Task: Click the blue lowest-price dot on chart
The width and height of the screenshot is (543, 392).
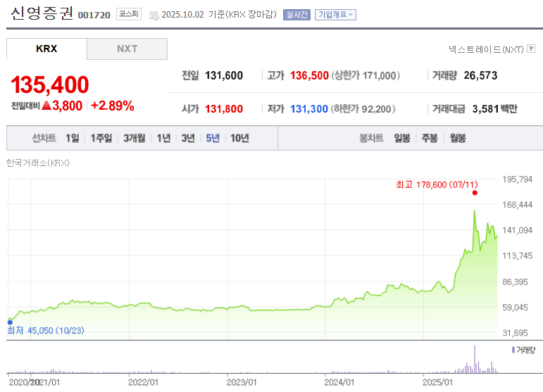Action: pos(10,322)
